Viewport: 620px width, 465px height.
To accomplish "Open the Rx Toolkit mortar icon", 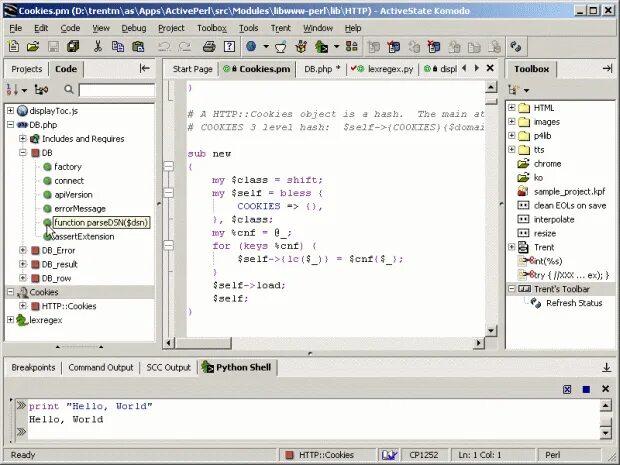I will 281,47.
